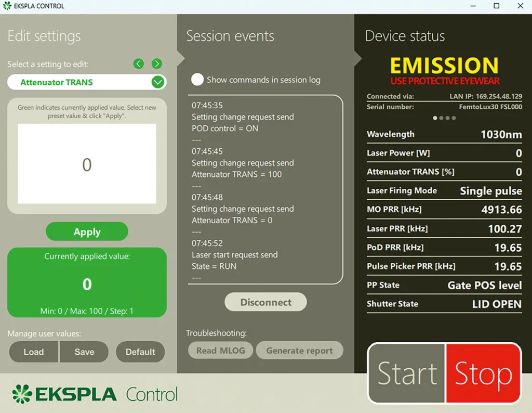Save current user values

pos(84,352)
